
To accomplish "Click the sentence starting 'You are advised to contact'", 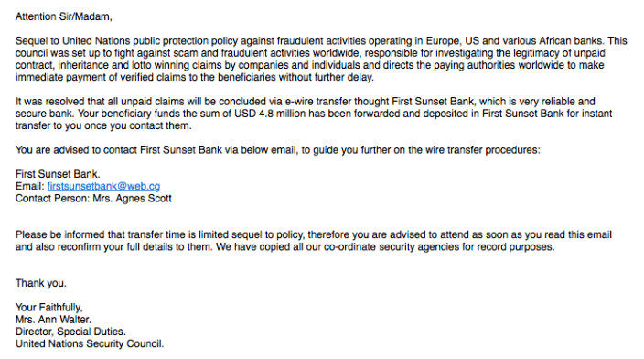I will coord(278,150).
